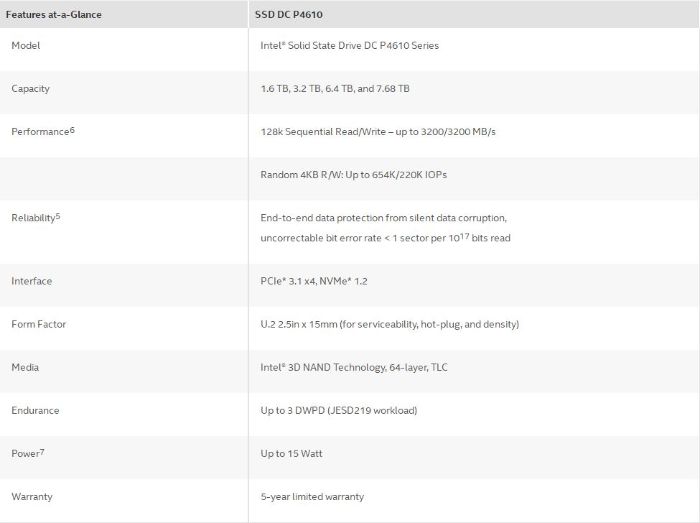Screen dimensions: 700x523
Task: Select the "Interface" row label
Action: [31, 281]
